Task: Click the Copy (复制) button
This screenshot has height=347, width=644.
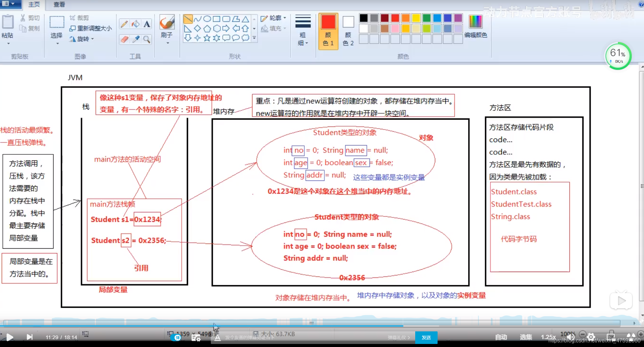Action: click(x=30, y=28)
